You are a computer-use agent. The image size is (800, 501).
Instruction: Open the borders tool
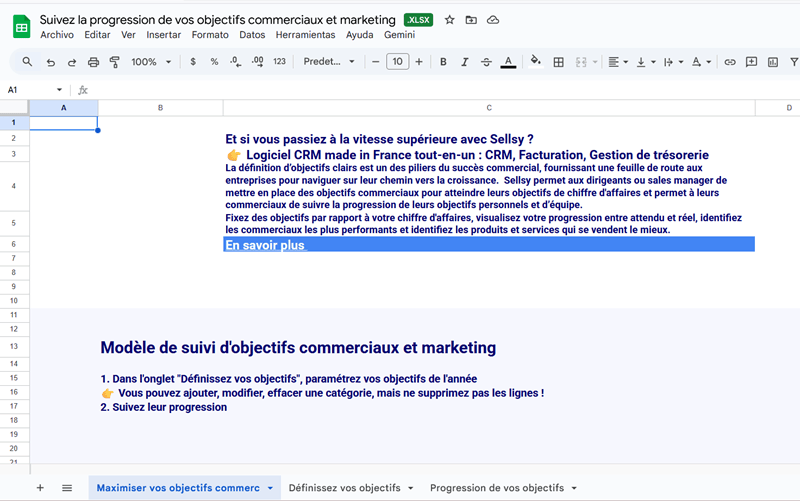[x=559, y=62]
